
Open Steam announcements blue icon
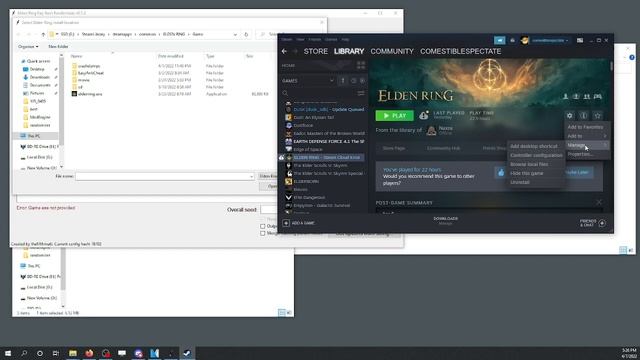click(x=500, y=40)
